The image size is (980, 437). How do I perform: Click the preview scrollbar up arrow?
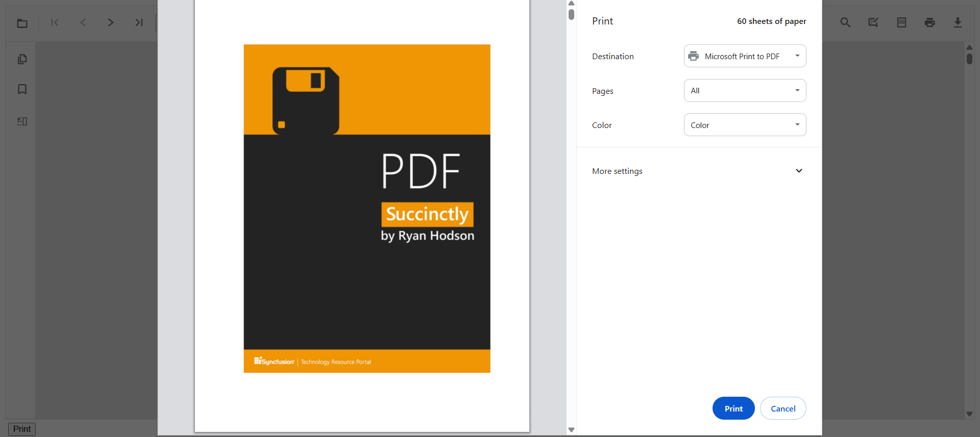click(571, 3)
